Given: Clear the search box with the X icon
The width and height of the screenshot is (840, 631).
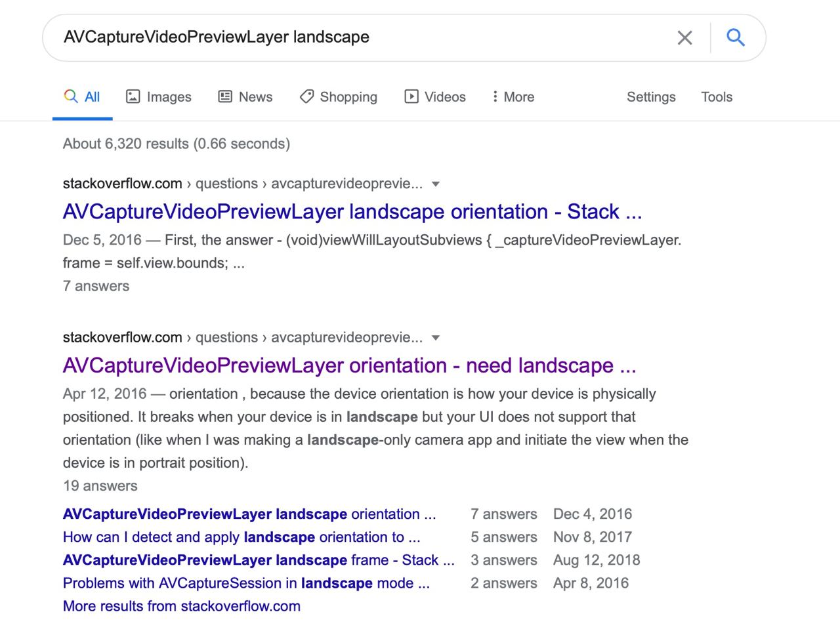Looking at the screenshot, I should pyautogui.click(x=684, y=37).
